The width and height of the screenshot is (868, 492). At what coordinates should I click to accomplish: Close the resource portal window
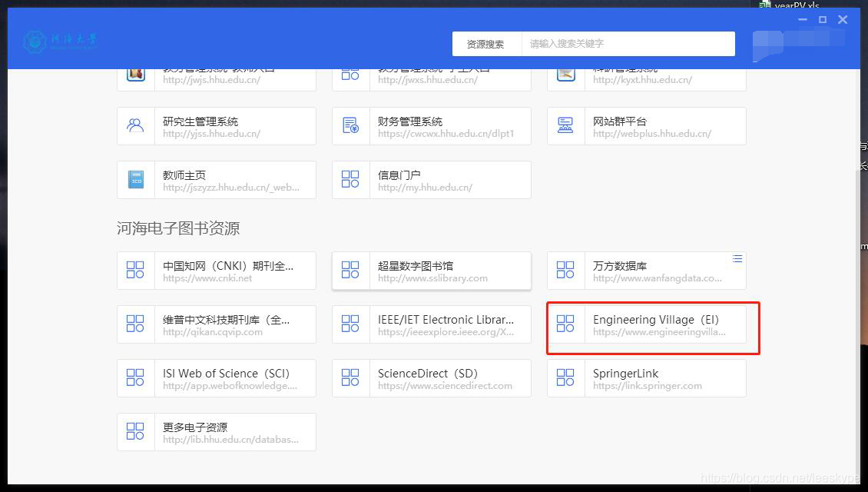843,19
